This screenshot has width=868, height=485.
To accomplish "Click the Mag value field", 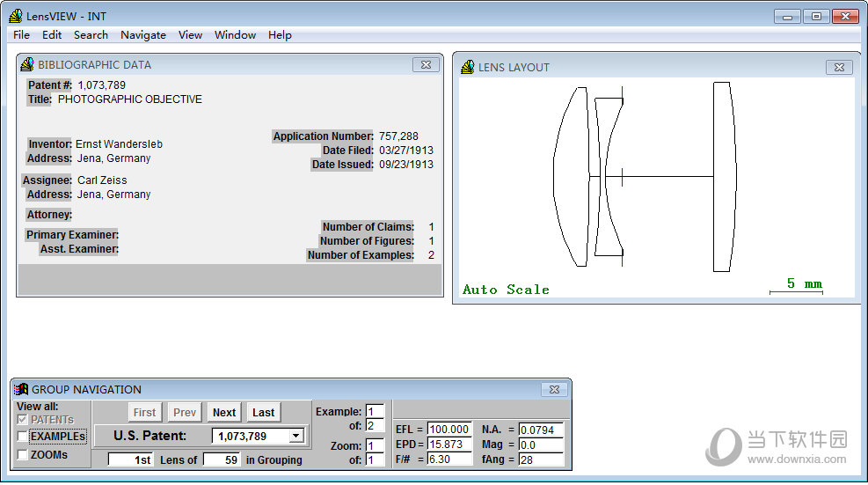I will (541, 445).
